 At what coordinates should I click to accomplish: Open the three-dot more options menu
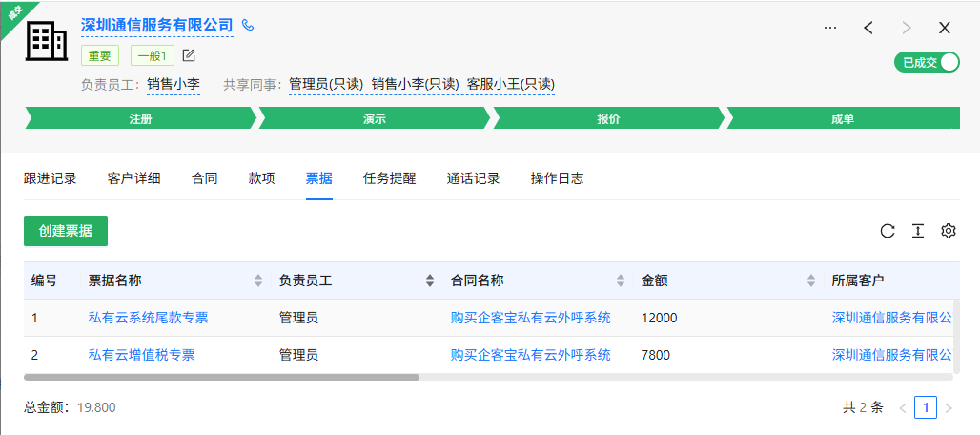point(830,28)
